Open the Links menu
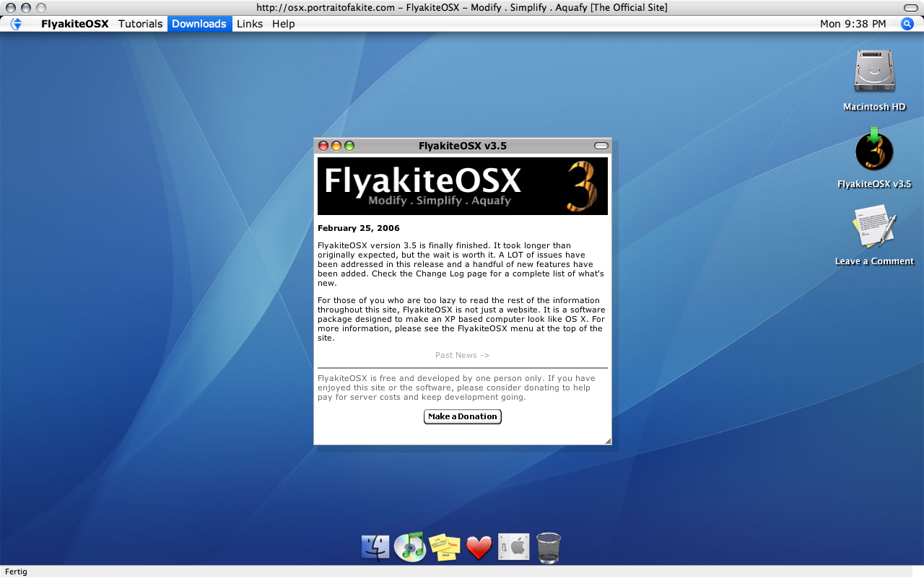The width and height of the screenshot is (924, 578). [x=250, y=24]
